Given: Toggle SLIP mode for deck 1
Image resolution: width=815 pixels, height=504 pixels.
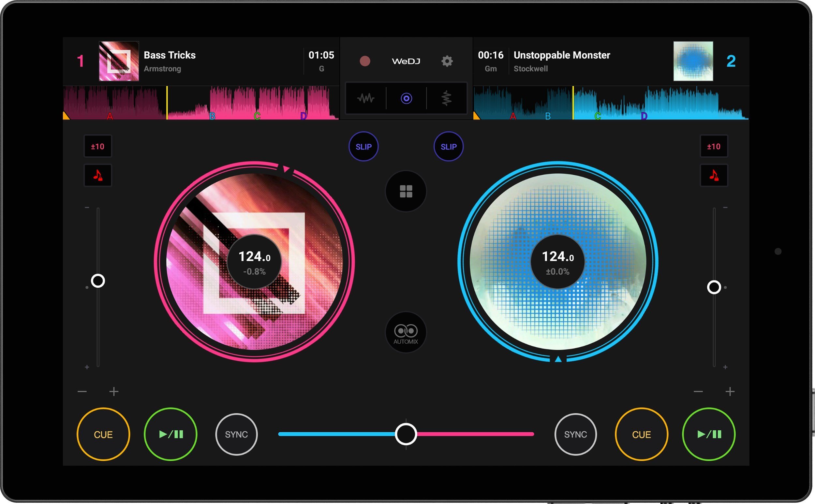Looking at the screenshot, I should (x=363, y=147).
